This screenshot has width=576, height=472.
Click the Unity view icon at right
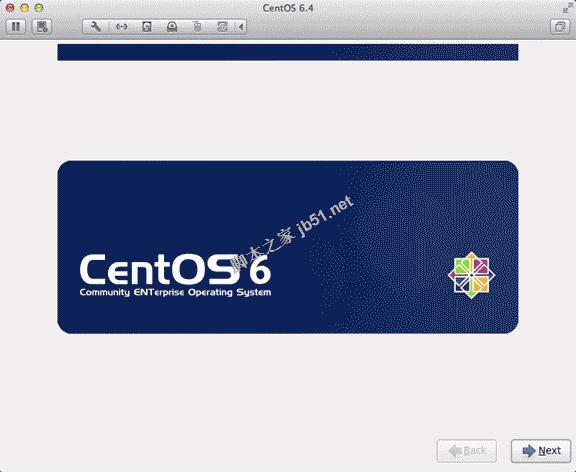[560, 27]
